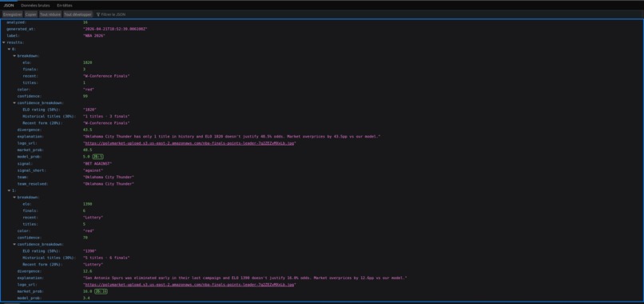
Task: Select the signal value "BET AGAINST"
Action: click(x=97, y=163)
